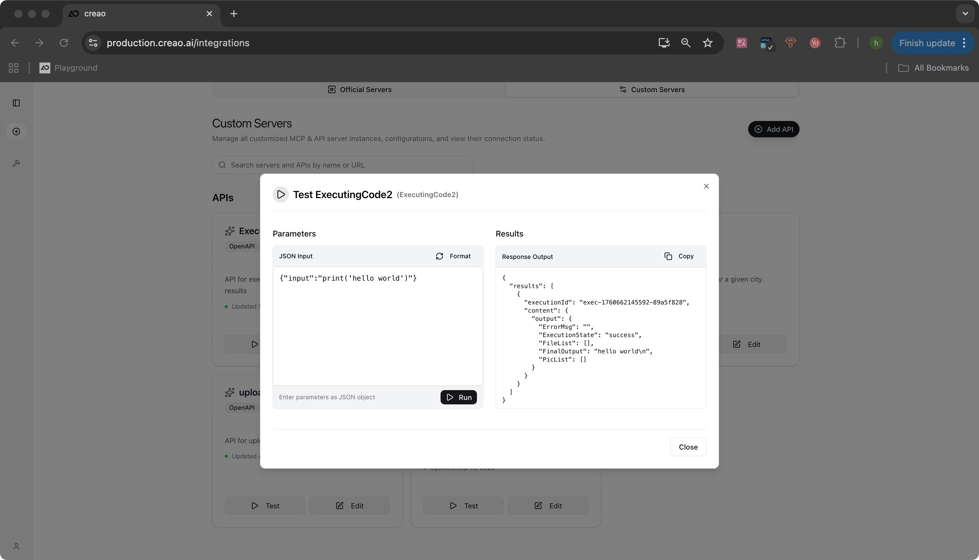Image resolution: width=979 pixels, height=560 pixels.
Task: Open the browser extensions puzzle icon
Action: [x=840, y=43]
